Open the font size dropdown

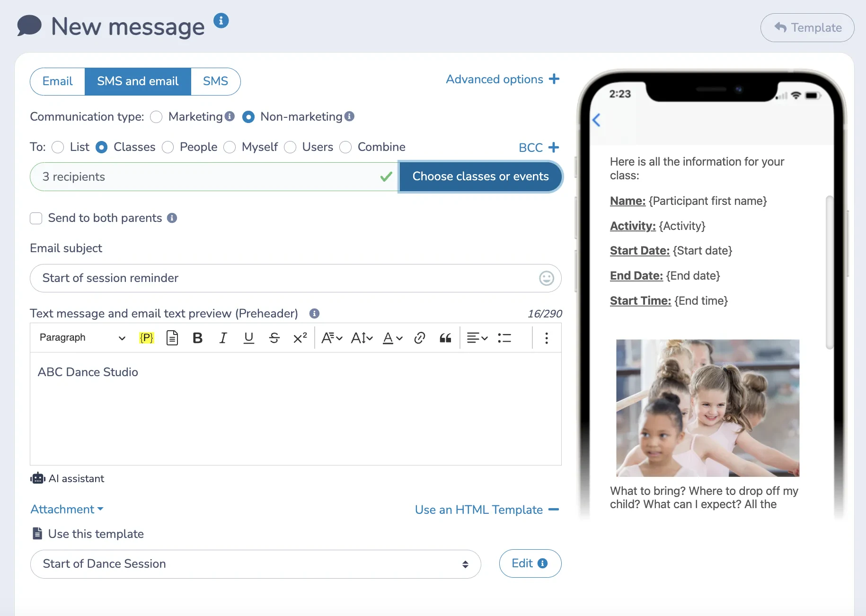(x=362, y=338)
